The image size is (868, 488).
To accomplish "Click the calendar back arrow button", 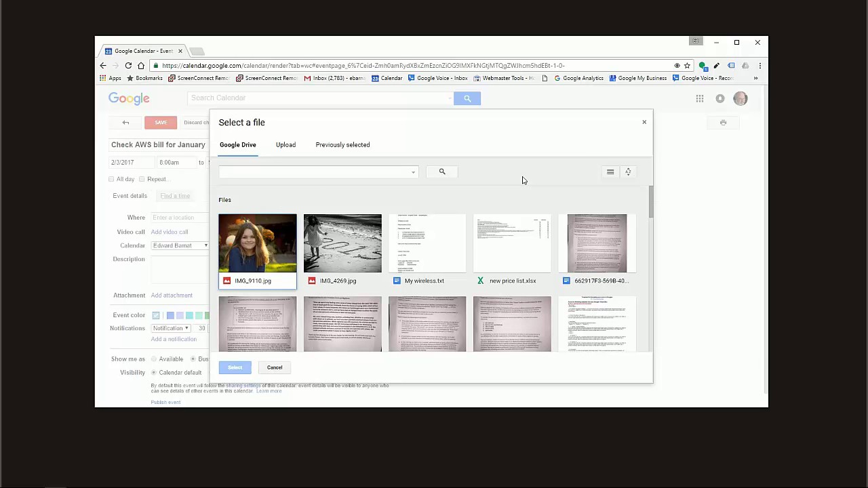I will pyautogui.click(x=125, y=123).
